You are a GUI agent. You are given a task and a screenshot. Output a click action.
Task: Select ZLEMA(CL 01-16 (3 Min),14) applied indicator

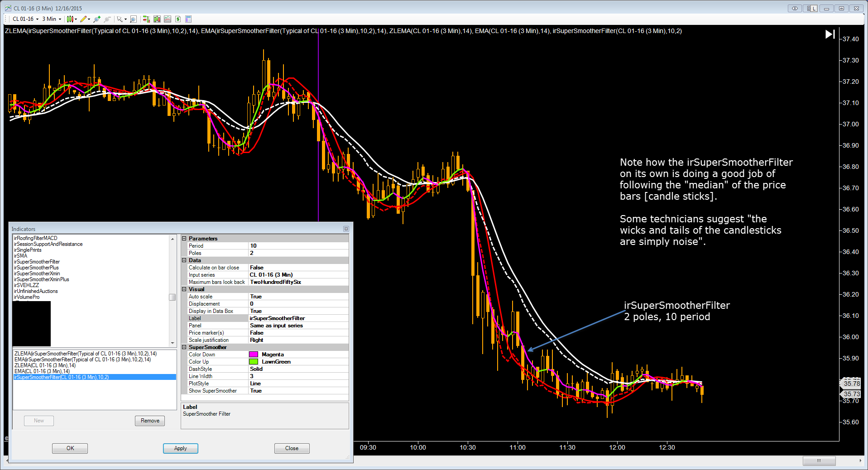click(45, 365)
